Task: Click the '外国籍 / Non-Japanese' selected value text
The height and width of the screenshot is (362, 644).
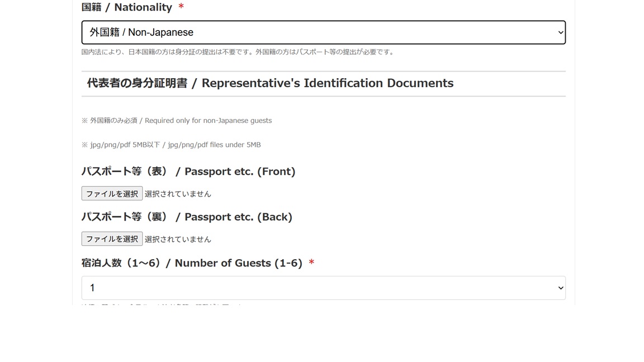Action: (x=141, y=32)
